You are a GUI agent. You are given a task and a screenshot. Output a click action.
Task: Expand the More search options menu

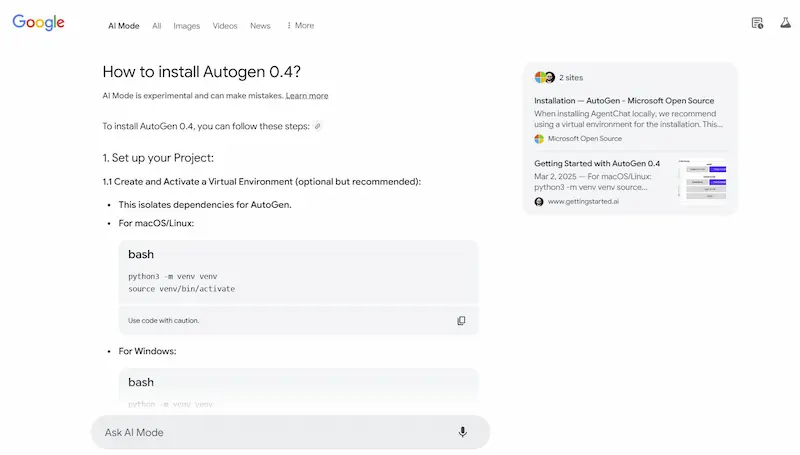[x=301, y=26]
